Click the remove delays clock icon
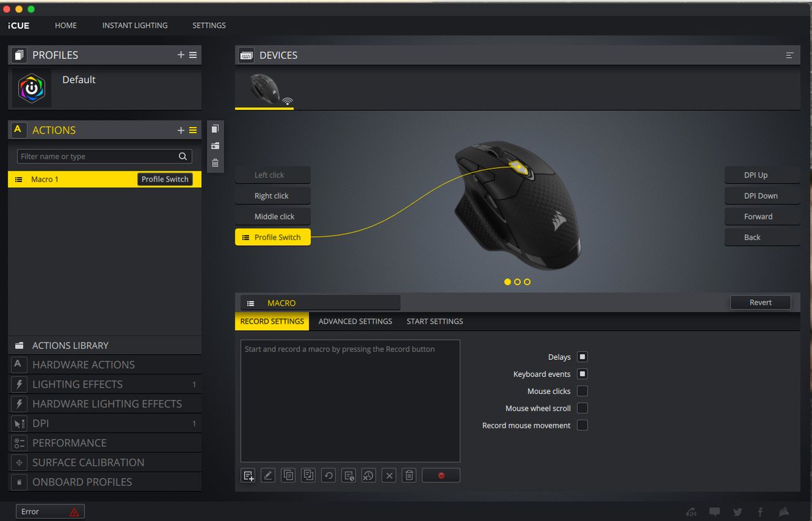The width and height of the screenshot is (812, 521). [x=369, y=475]
